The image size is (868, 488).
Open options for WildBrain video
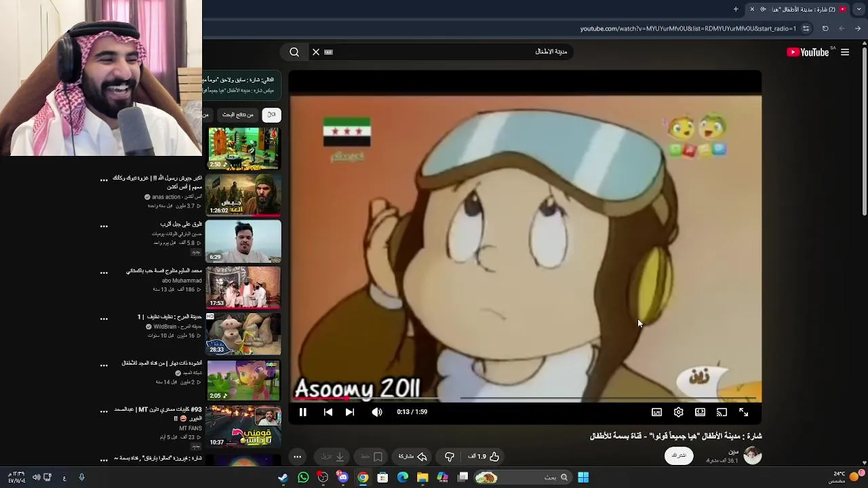(x=104, y=319)
